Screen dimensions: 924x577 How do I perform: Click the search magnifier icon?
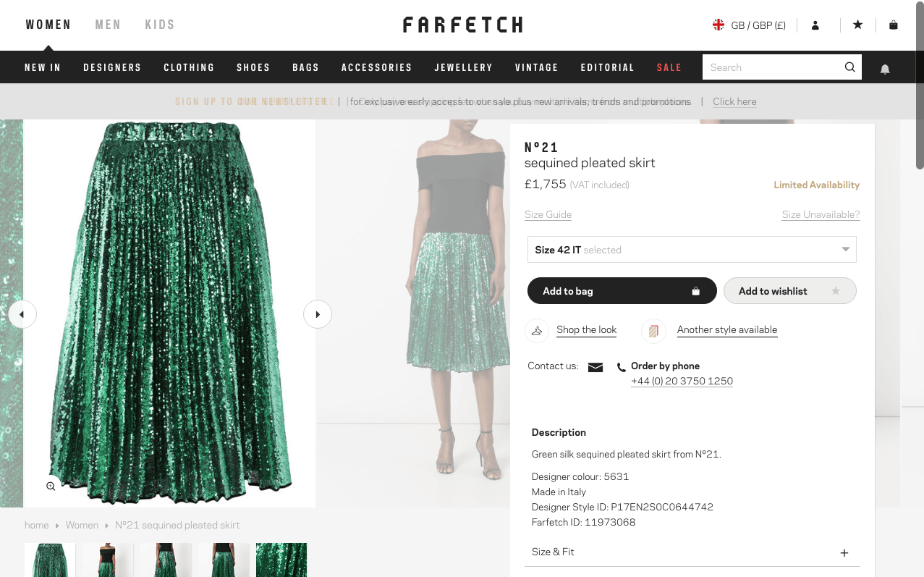coord(850,67)
